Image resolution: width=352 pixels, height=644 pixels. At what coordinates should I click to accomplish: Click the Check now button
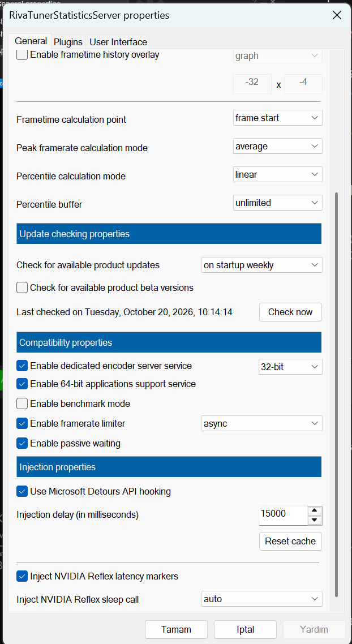pyautogui.click(x=290, y=312)
